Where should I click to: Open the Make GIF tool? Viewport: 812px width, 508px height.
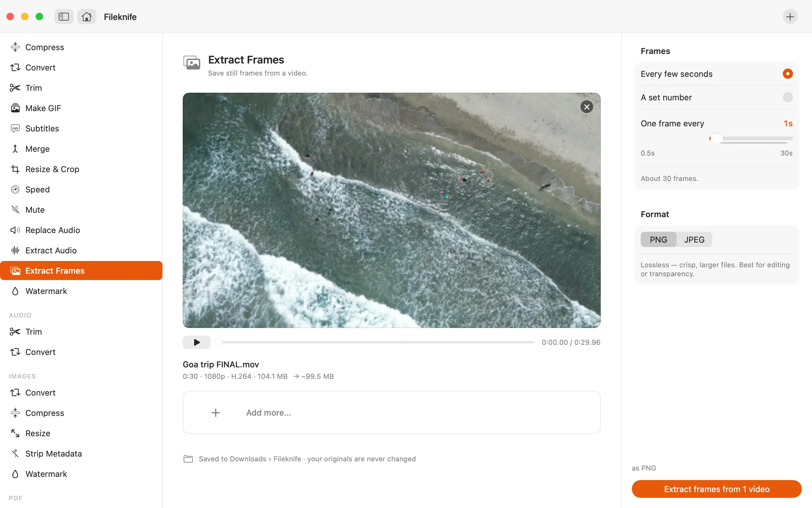tap(81, 108)
